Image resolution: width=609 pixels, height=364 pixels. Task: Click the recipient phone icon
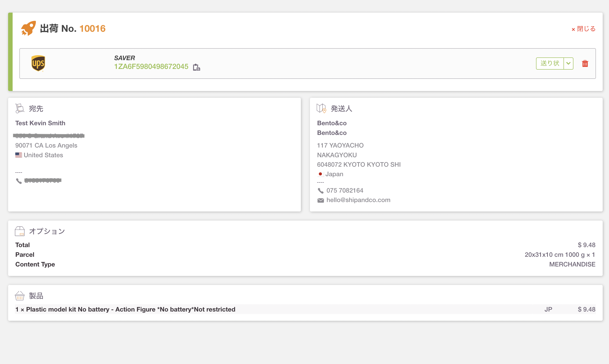pyautogui.click(x=19, y=181)
